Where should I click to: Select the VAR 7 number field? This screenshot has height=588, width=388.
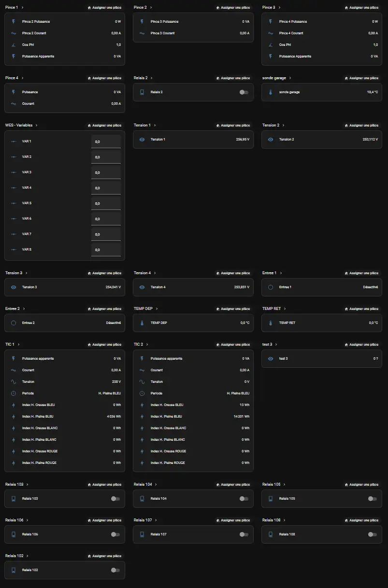(106, 234)
